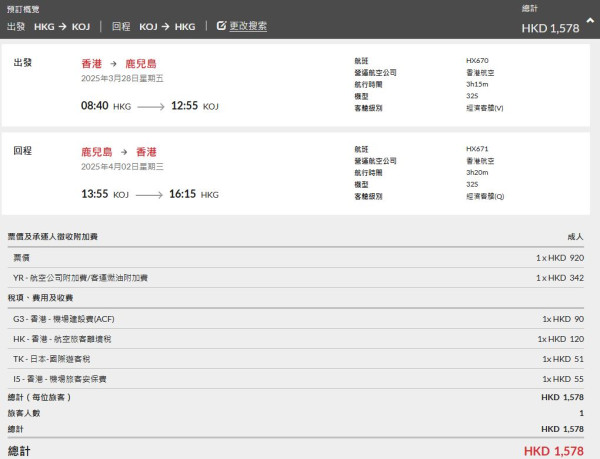
Task: Click the 成人 column header
Action: [576, 237]
